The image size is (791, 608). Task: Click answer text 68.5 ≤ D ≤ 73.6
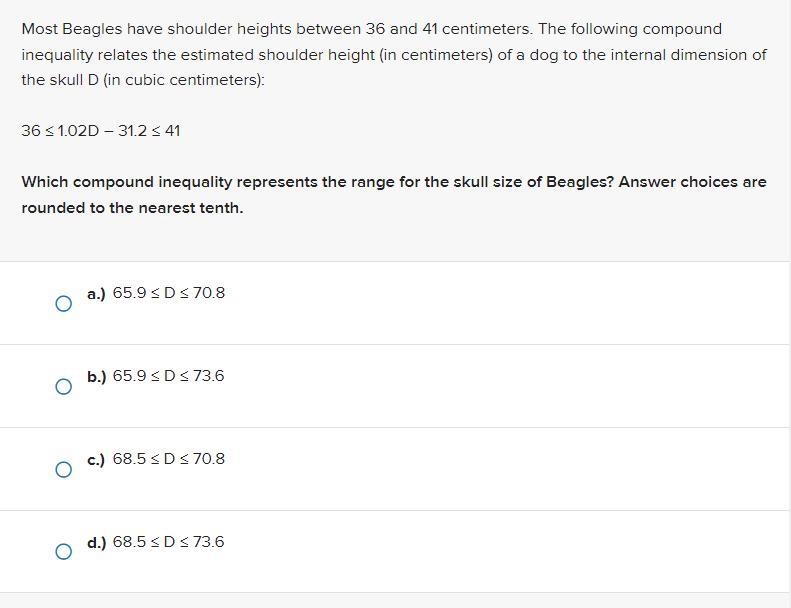(x=169, y=542)
